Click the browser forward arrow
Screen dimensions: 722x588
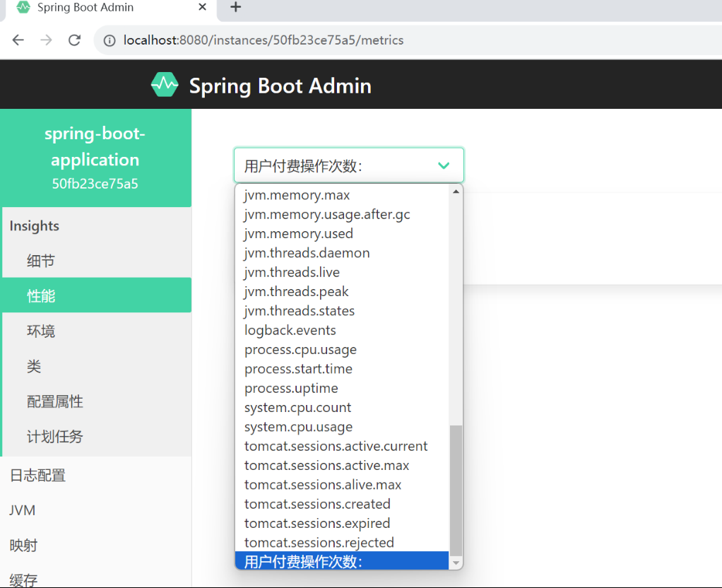[x=46, y=40]
